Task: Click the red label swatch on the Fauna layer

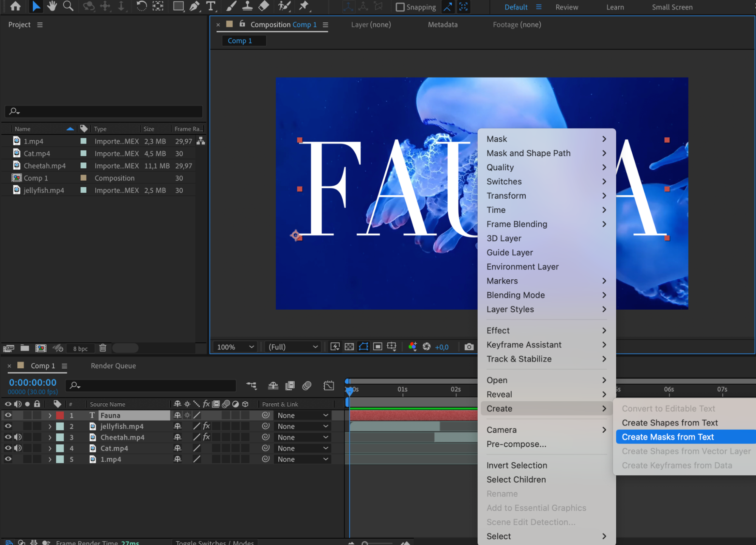Action: (60, 415)
